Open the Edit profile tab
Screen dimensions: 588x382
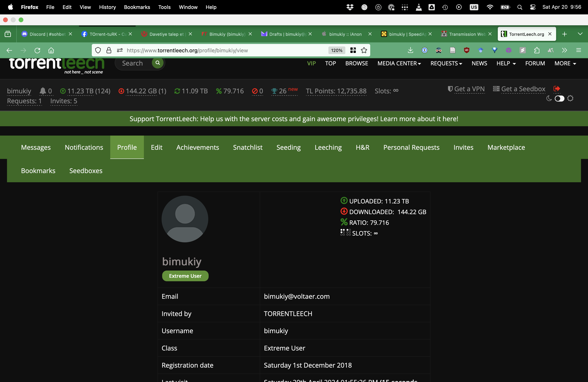coord(157,147)
